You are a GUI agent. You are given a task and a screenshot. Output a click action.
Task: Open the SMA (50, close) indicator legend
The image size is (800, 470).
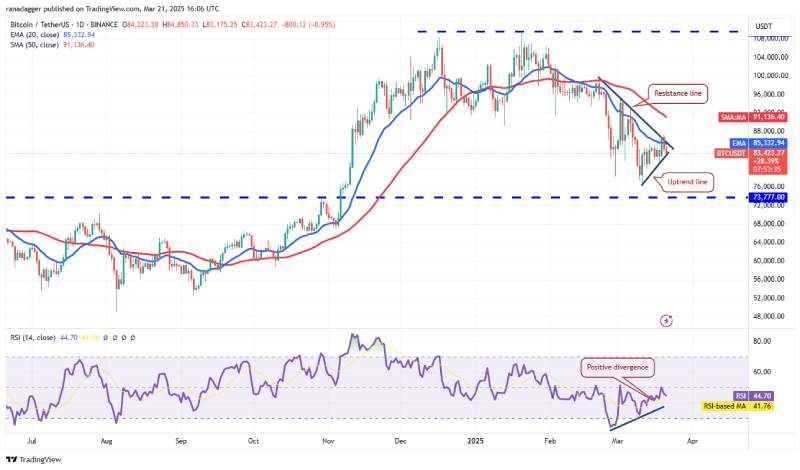pos(53,45)
